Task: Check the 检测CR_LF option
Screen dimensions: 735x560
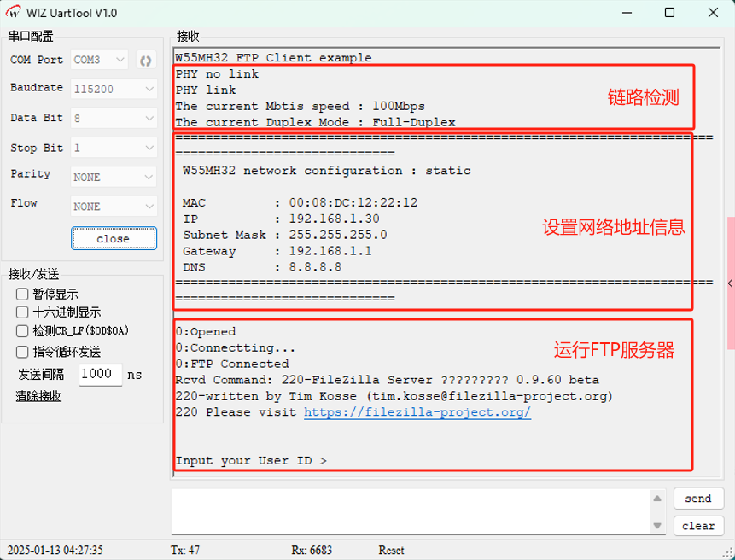Action: click(22, 331)
